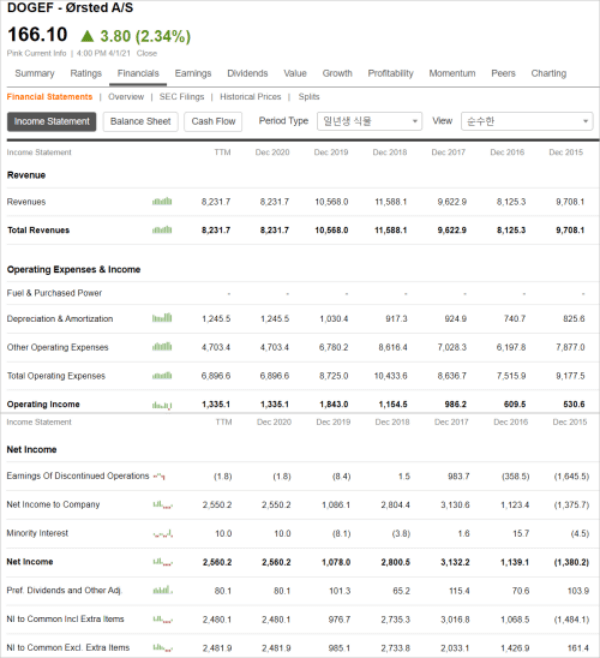
Task: Go to the Ratings tab
Action: tap(86, 73)
